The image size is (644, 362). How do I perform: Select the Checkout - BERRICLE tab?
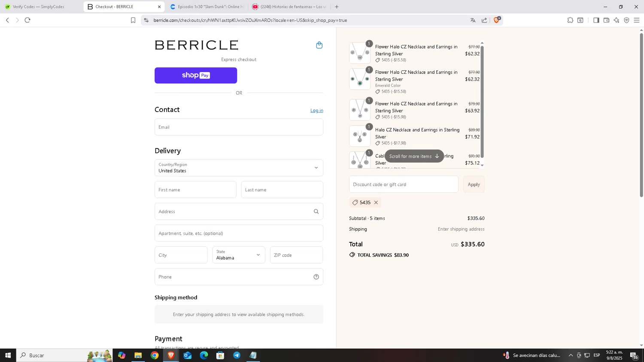124,7
